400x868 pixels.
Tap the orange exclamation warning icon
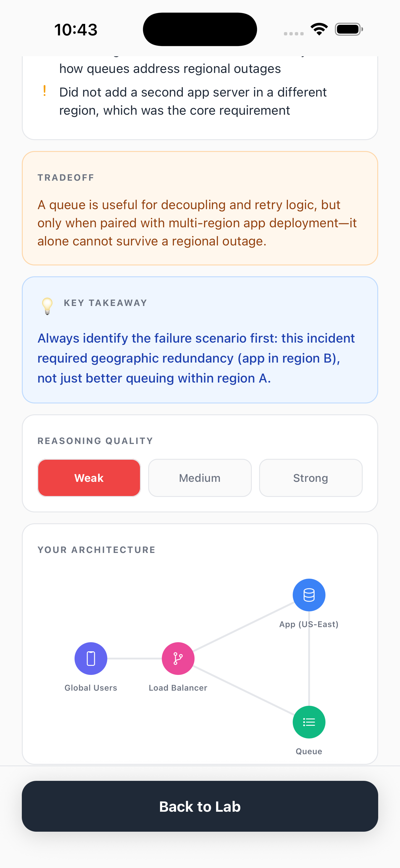(45, 91)
